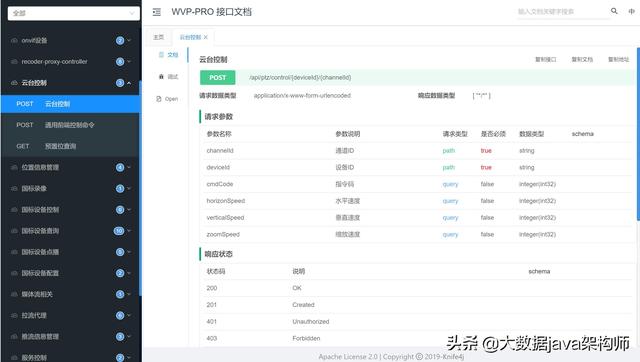Open the language switch 中 icon
Image resolution: width=640 pixels, height=362 pixels.
tap(631, 11)
